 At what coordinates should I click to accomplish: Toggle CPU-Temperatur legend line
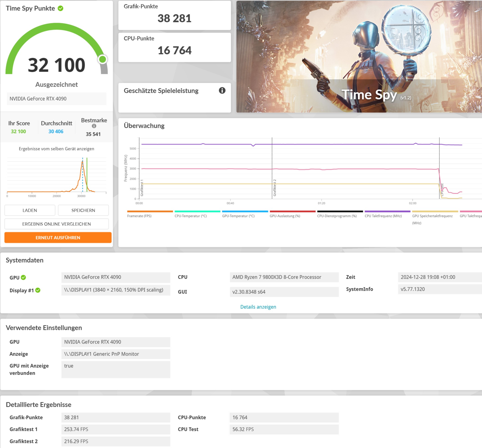click(190, 216)
